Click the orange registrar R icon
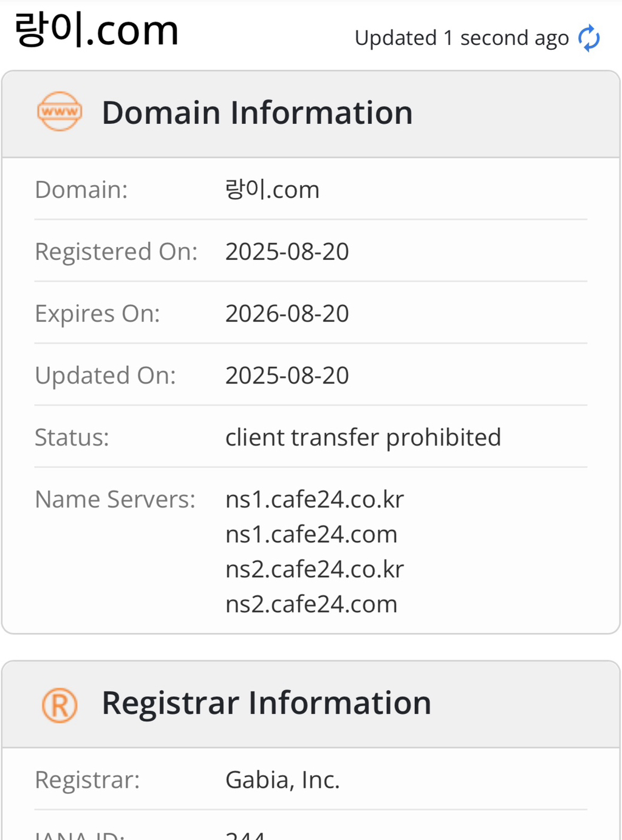The height and width of the screenshot is (840, 622). [x=60, y=705]
